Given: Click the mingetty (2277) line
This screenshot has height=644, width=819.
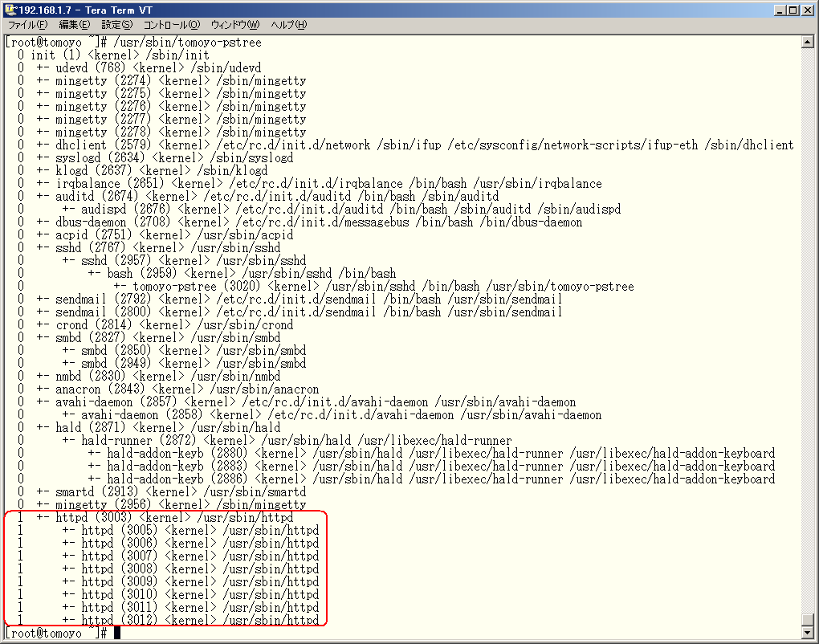Looking at the screenshot, I should tap(161, 119).
